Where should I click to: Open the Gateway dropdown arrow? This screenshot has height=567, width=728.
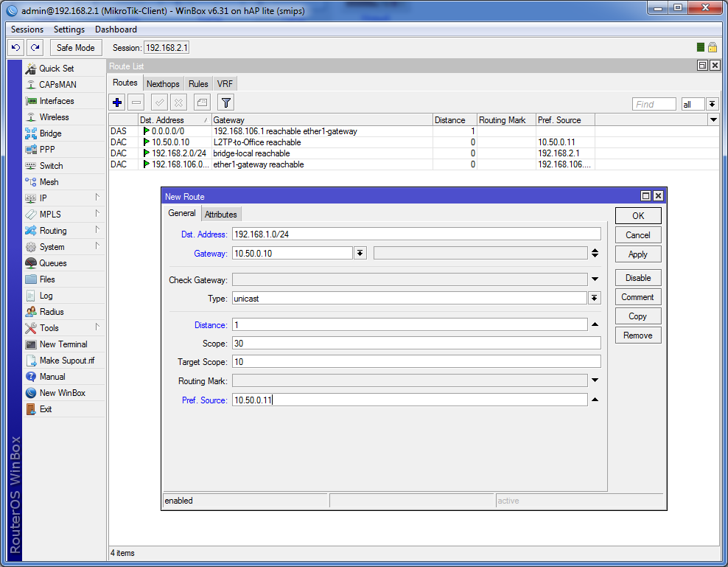[x=360, y=253]
